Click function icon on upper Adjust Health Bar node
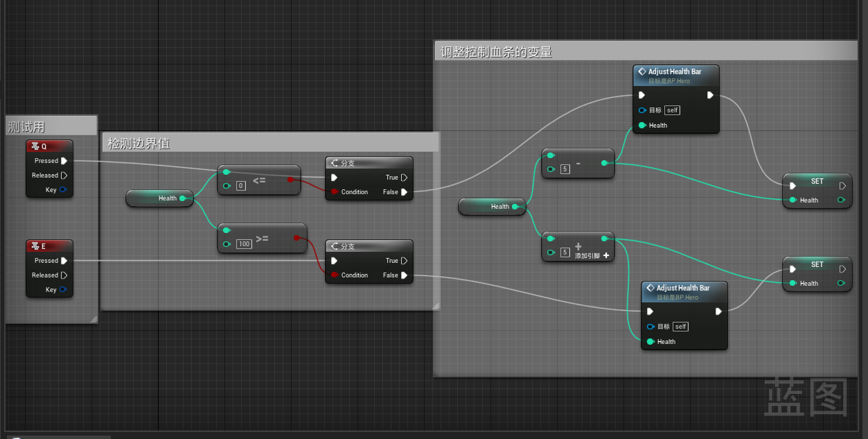868x439 pixels. (642, 71)
